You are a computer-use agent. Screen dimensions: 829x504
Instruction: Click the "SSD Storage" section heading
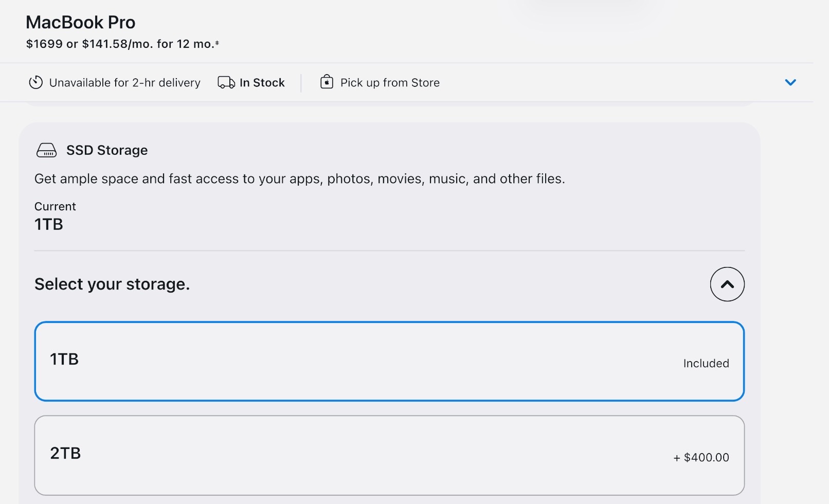tap(107, 150)
